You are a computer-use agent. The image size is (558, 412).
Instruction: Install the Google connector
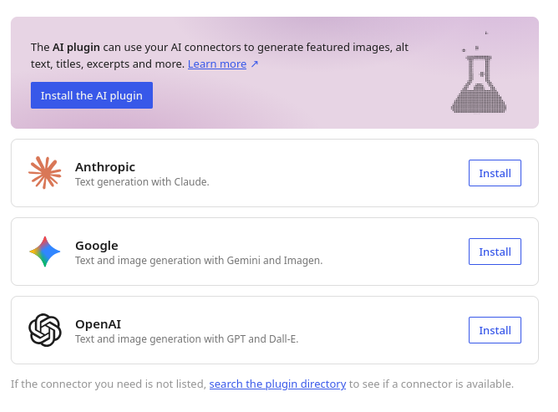[x=495, y=252]
